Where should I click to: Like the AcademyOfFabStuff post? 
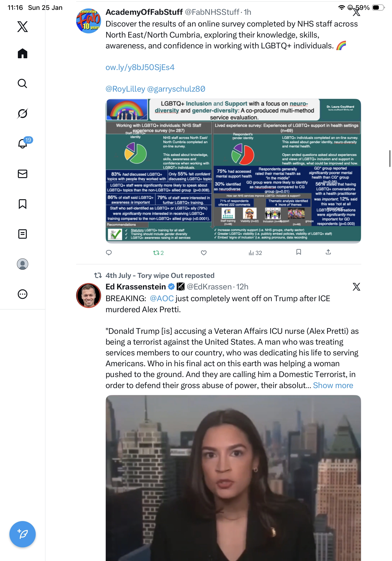click(204, 253)
